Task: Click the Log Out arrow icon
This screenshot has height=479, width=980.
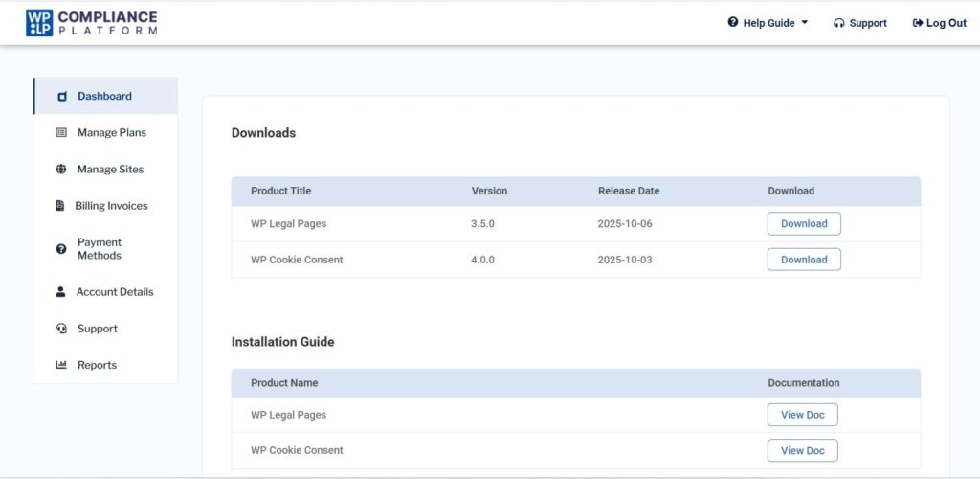Action: tap(918, 23)
